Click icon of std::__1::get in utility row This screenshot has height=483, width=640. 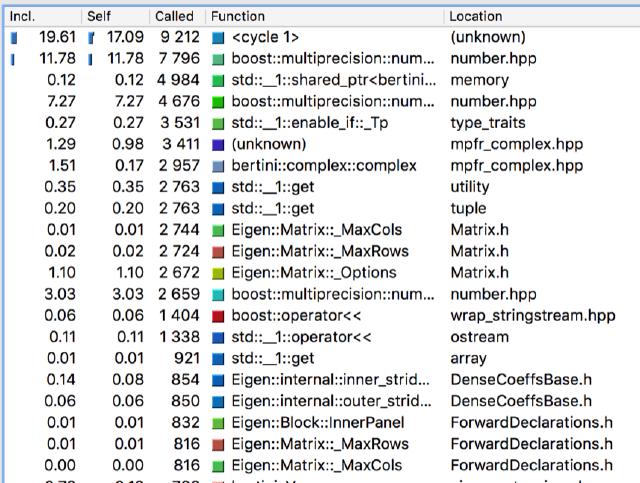click(218, 188)
